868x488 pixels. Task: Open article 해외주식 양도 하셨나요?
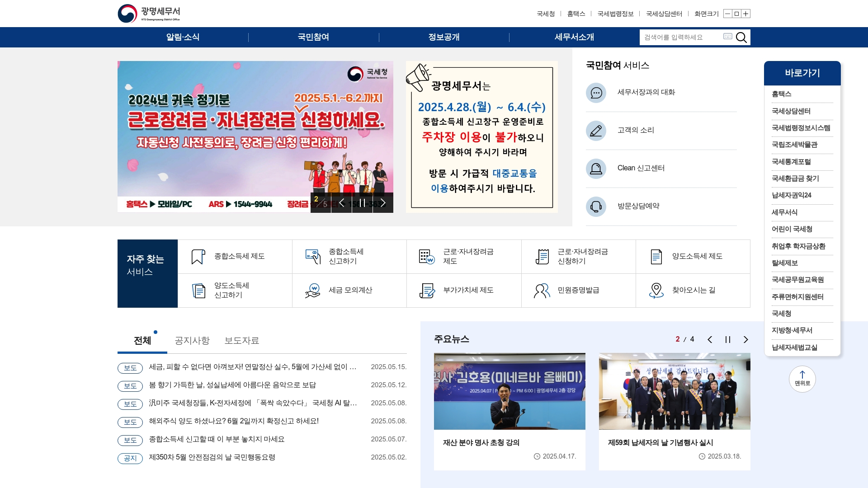coord(234,421)
